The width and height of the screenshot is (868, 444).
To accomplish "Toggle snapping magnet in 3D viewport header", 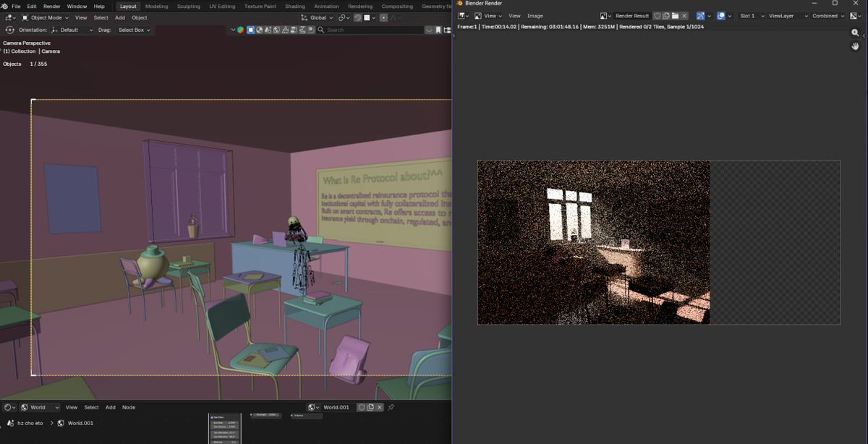I will pyautogui.click(x=358, y=17).
